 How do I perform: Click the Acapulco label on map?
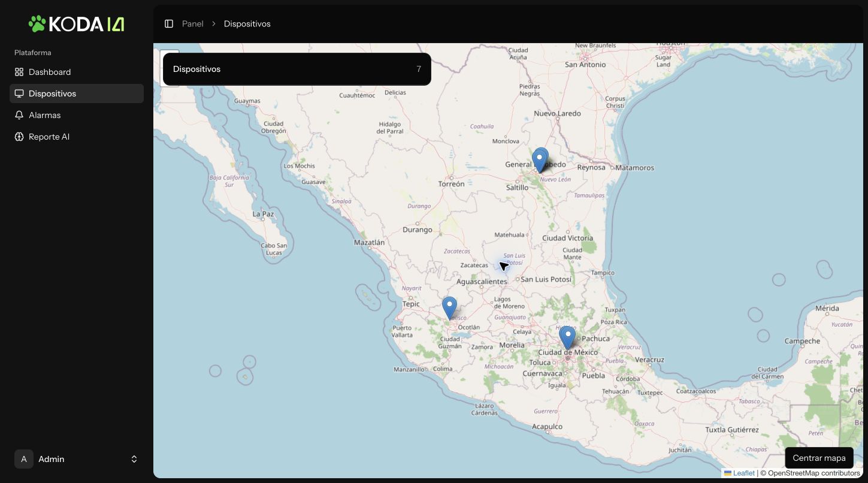(x=548, y=427)
